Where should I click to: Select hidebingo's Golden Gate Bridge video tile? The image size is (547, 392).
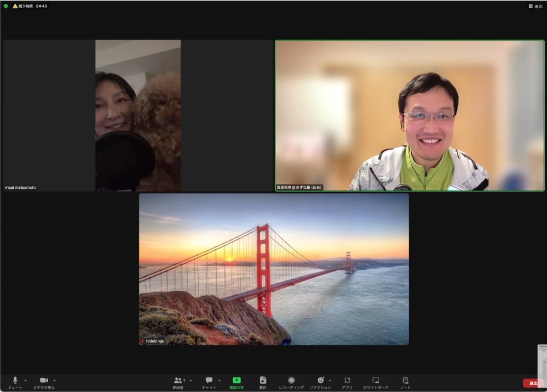click(273, 269)
